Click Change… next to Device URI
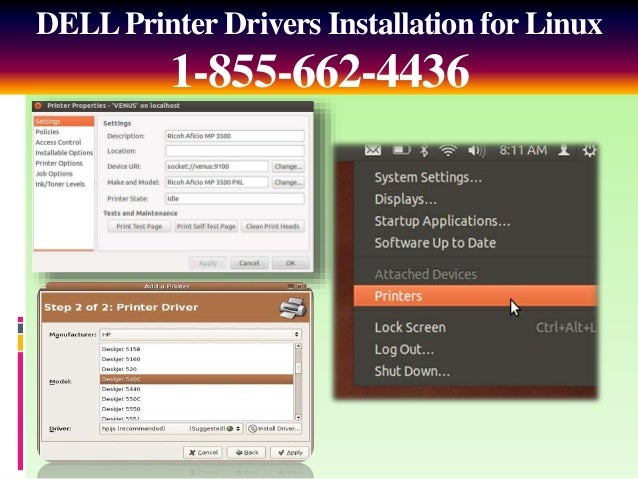Image resolution: width=638 pixels, height=479 pixels. pos(288,166)
